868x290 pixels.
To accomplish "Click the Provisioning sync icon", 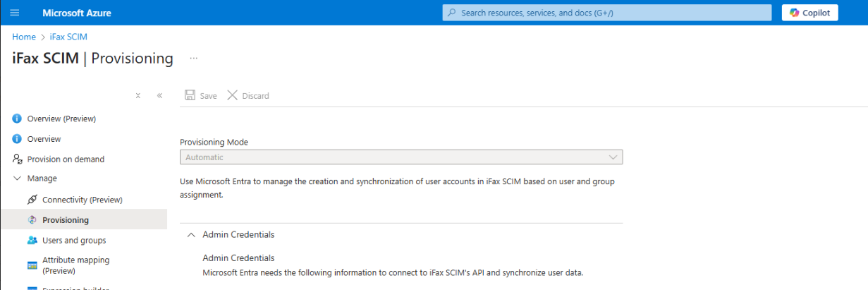I will 32,220.
